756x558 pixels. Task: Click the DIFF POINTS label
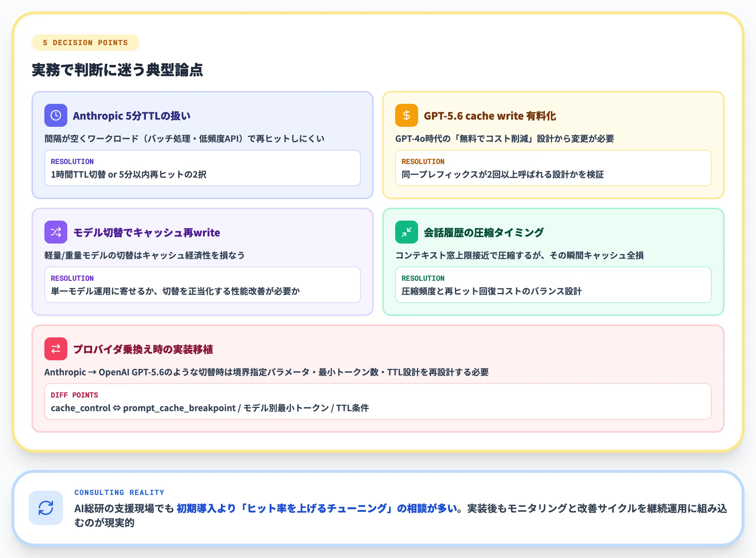[74, 395]
